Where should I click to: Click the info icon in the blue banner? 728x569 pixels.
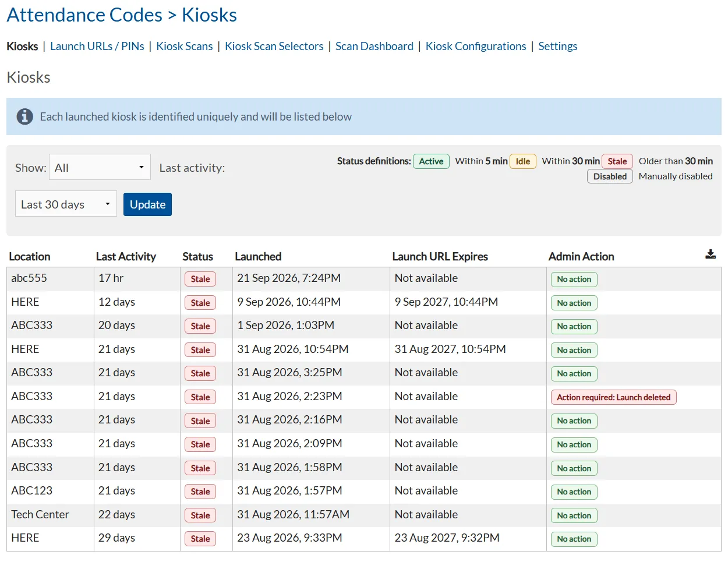coord(24,116)
